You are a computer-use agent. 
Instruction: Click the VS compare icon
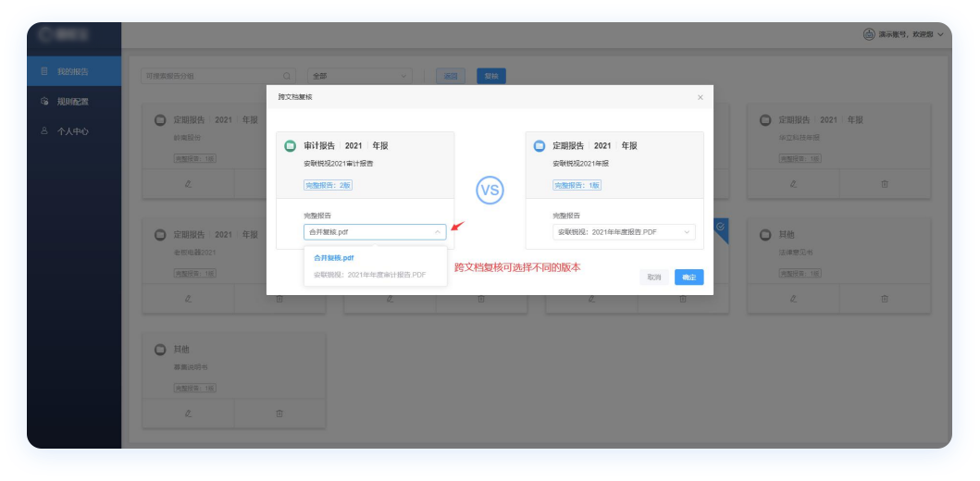click(490, 191)
